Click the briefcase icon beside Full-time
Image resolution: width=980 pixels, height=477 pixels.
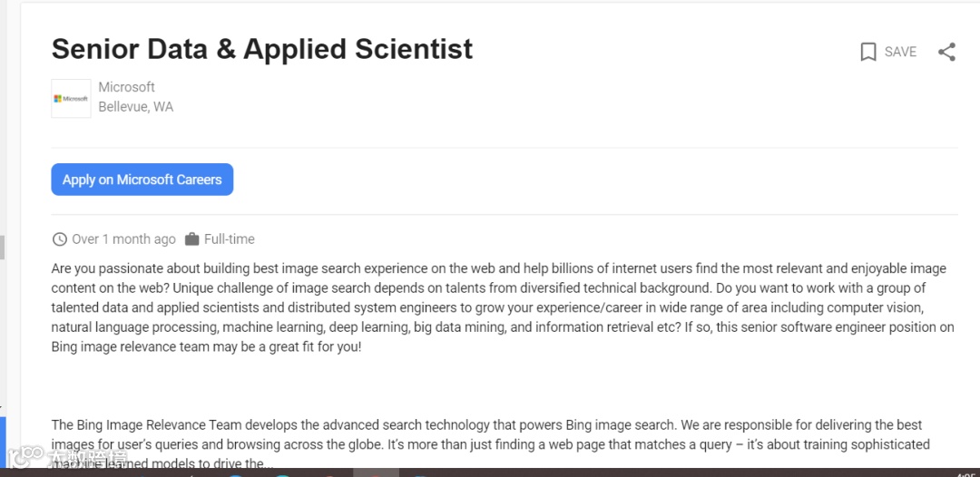pos(191,239)
